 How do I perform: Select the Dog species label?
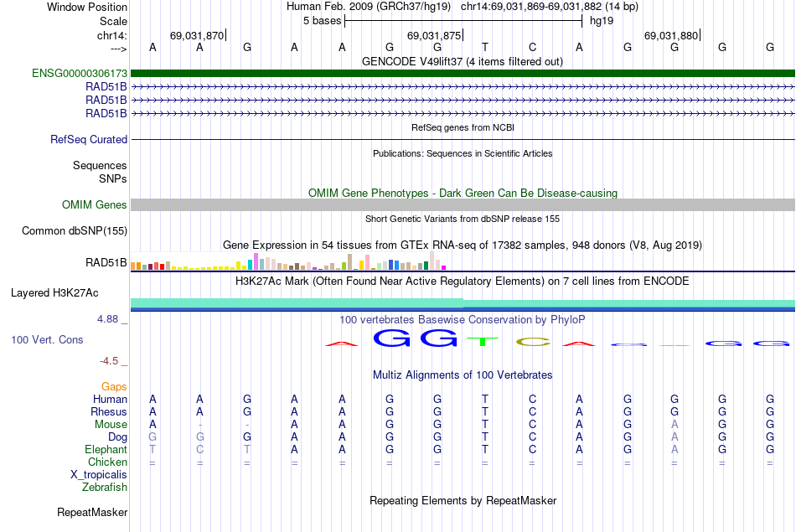click(x=117, y=437)
